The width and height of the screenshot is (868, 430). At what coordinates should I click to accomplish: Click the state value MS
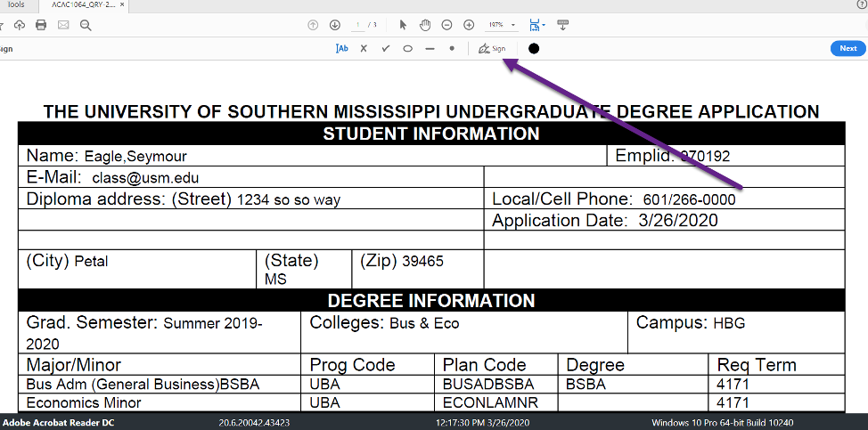275,280
